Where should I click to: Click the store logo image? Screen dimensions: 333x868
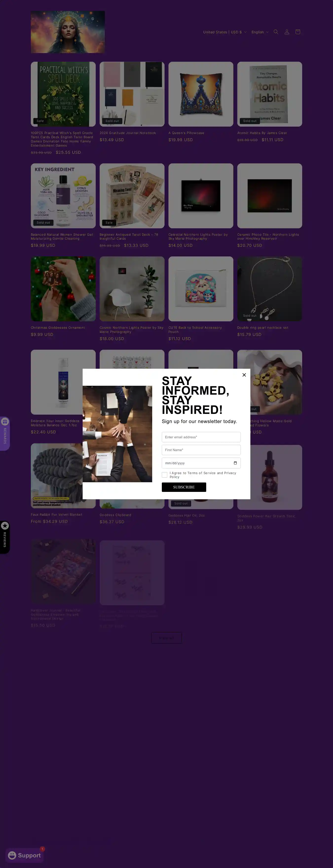(68, 32)
